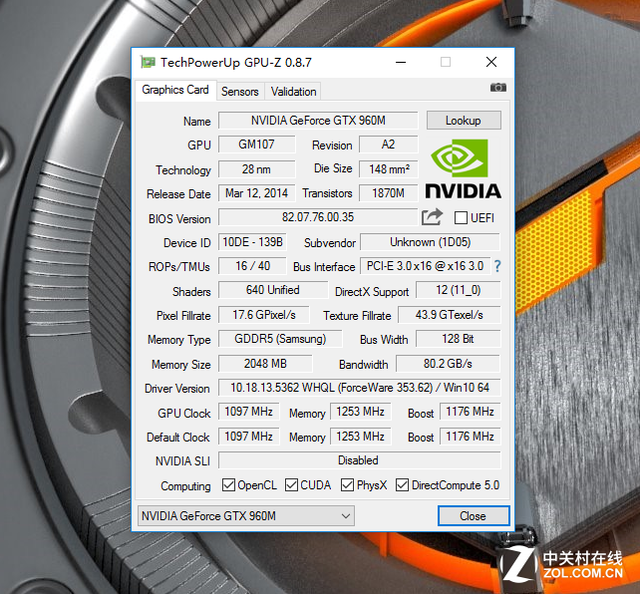Click the GPU-Z title bar app icon
This screenshot has width=640, height=594.
148,62
